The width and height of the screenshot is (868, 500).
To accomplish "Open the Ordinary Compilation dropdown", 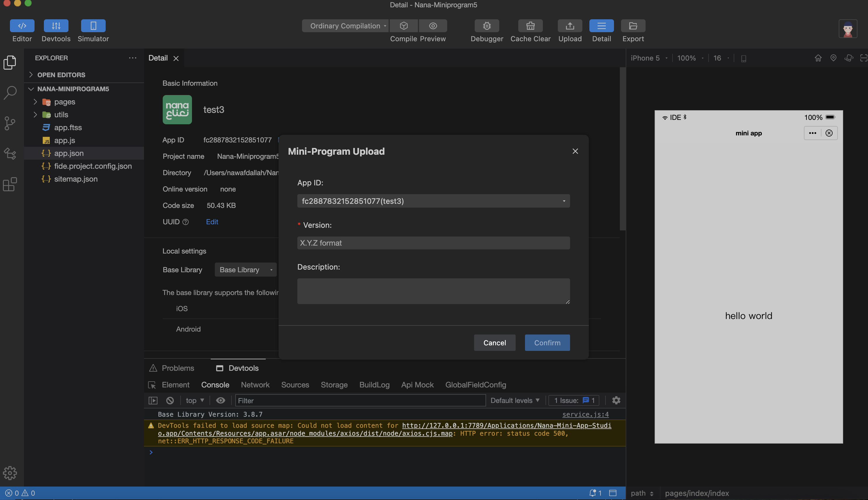I will (x=345, y=26).
